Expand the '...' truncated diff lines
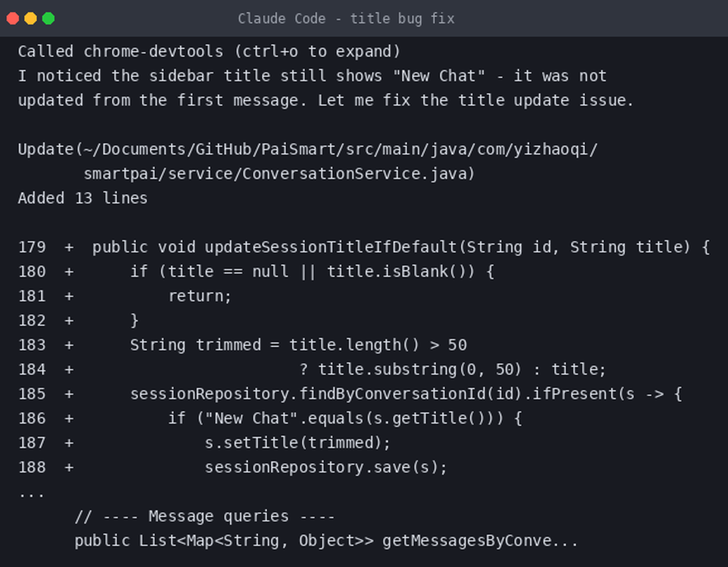 pos(31,493)
